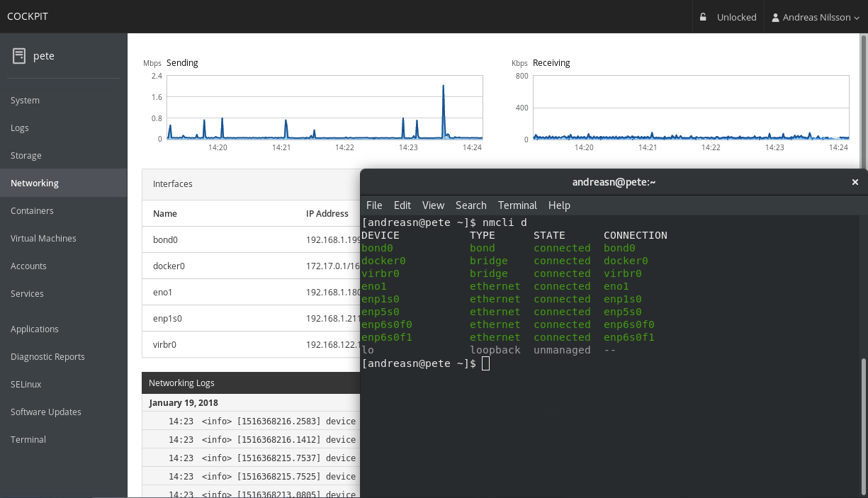868x498 pixels.
Task: Open the Containers page in sidebar
Action: click(32, 211)
